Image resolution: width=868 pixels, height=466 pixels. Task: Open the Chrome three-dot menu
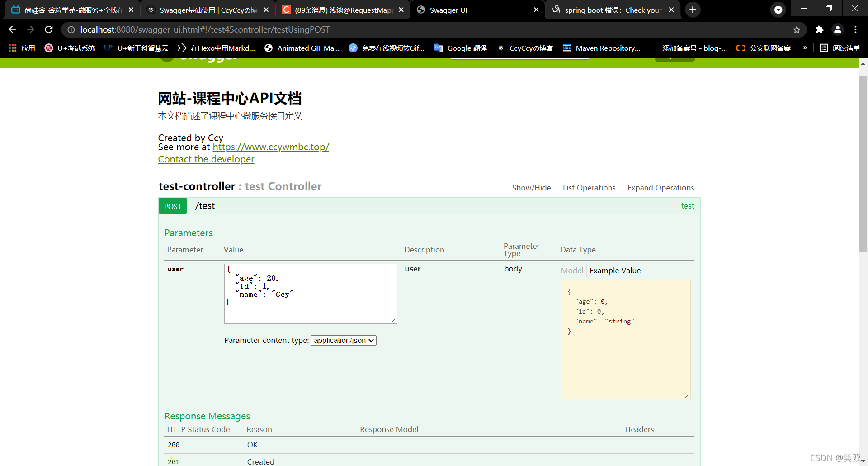(855, 29)
